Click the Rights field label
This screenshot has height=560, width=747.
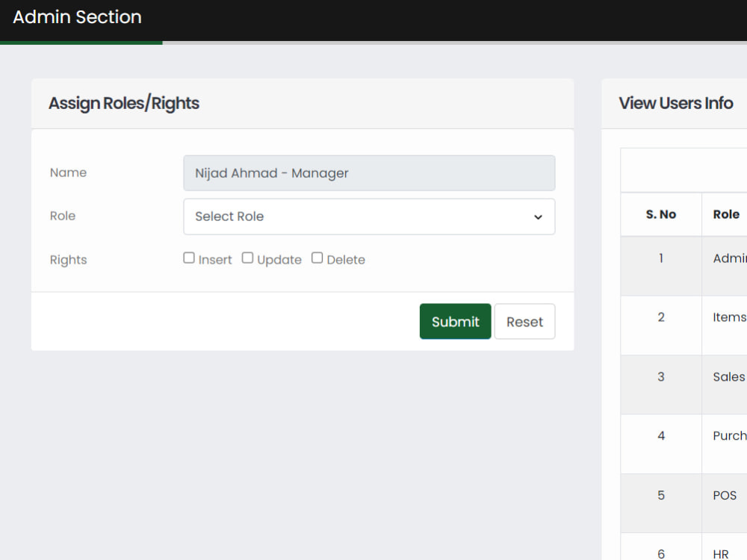click(x=68, y=260)
